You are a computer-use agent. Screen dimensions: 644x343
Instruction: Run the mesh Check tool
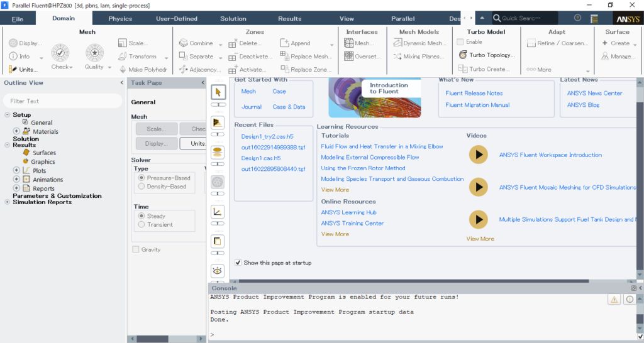tap(60, 57)
